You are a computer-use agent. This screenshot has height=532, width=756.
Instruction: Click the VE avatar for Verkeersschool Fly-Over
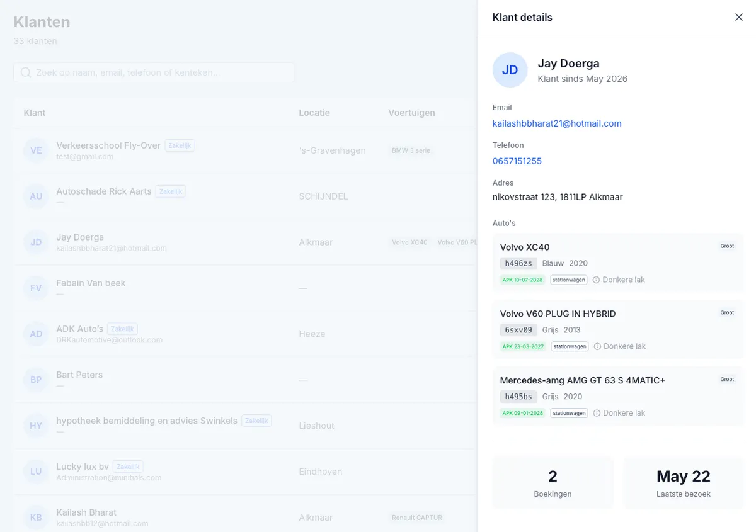click(36, 150)
